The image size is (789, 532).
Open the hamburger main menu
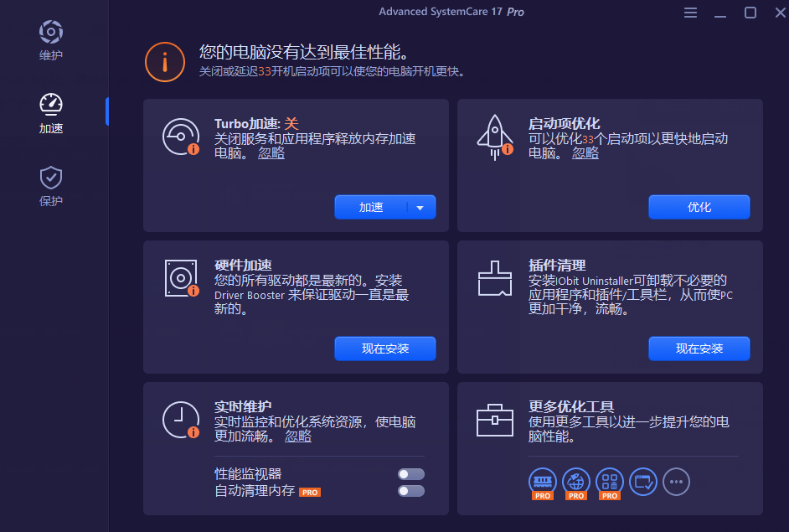pyautogui.click(x=690, y=13)
